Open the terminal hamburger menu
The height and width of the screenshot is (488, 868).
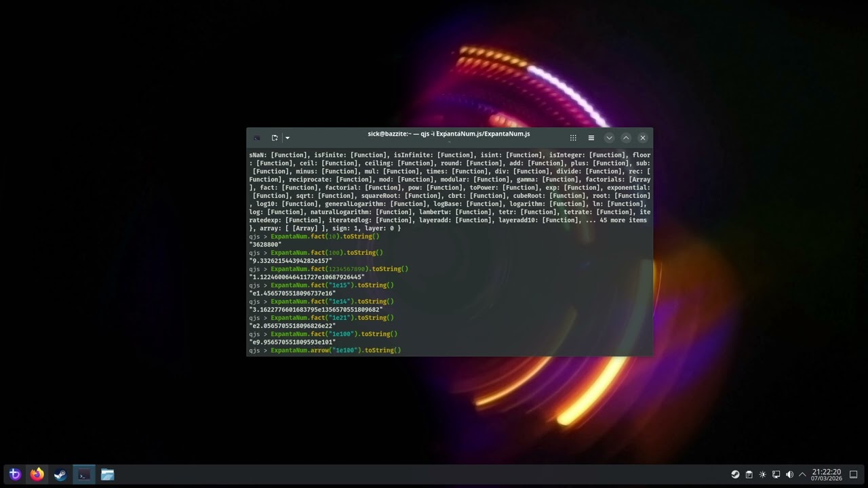click(591, 138)
